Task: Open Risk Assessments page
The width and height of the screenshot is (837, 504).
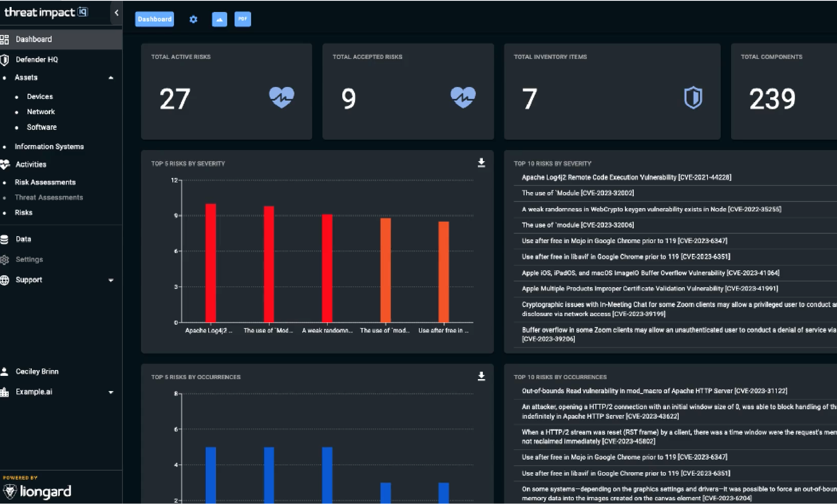Action: pyautogui.click(x=45, y=182)
